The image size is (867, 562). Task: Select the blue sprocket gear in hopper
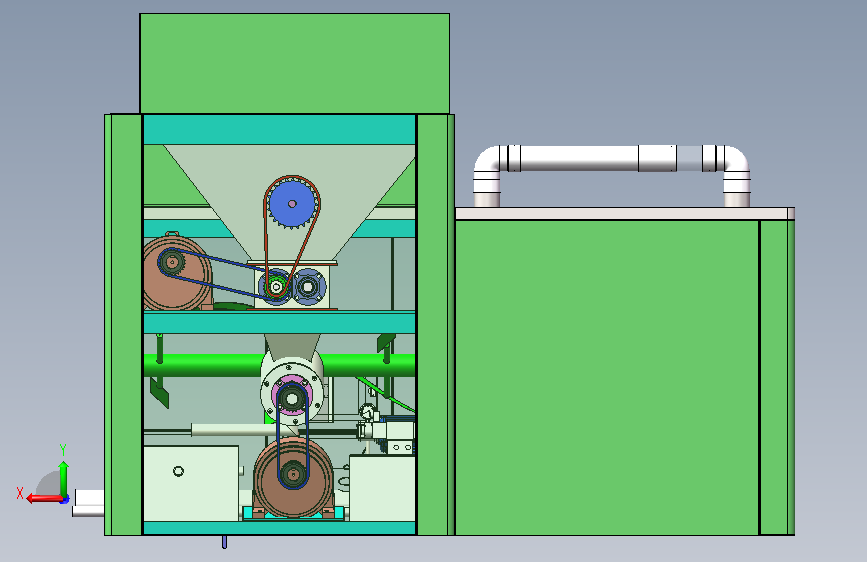(x=292, y=204)
